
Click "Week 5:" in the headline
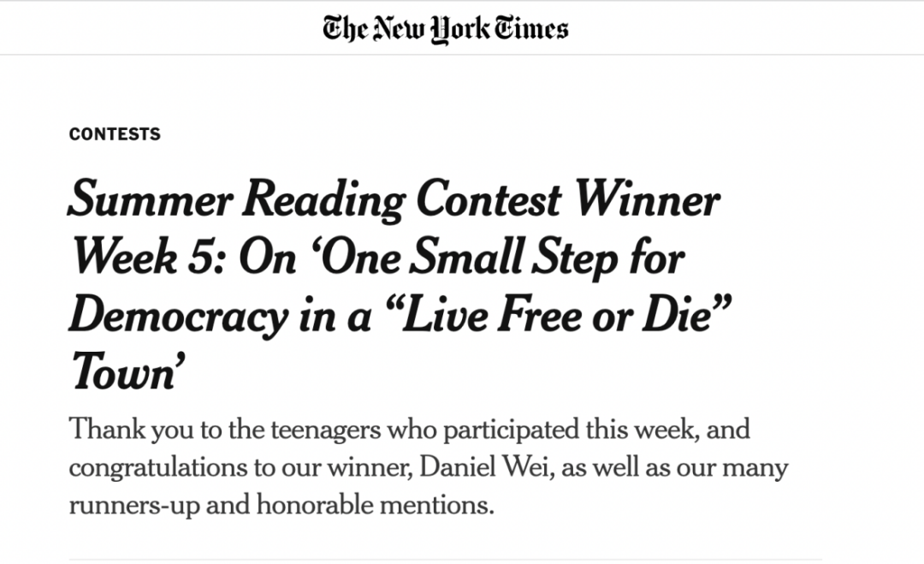(x=148, y=258)
